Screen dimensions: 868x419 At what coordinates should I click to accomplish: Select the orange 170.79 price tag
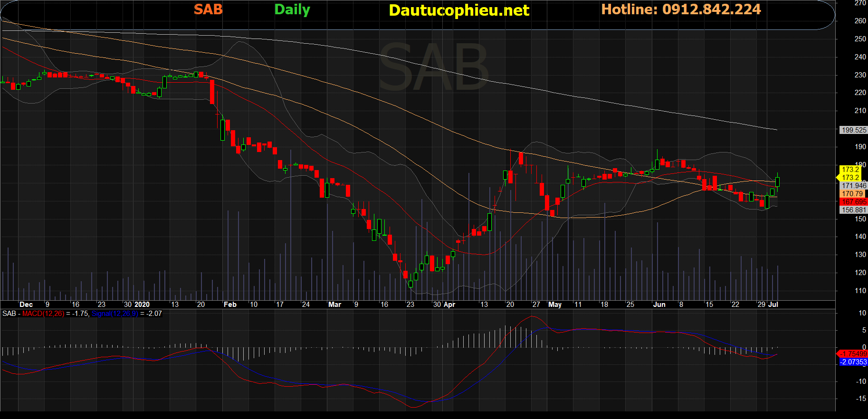852,193
